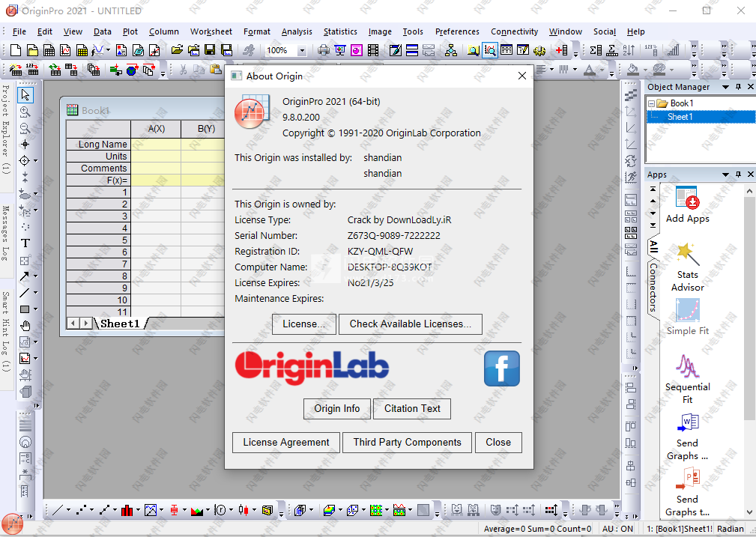The image size is (756, 537).
Task: Open the License Agreement button
Action: (286, 443)
